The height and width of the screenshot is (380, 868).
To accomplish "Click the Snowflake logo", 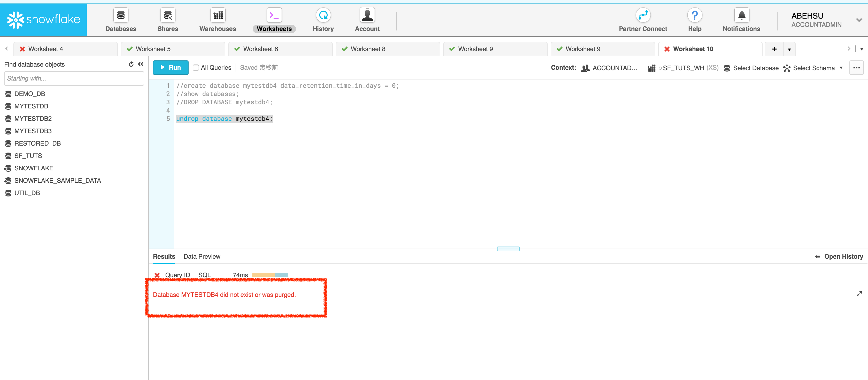I will tap(43, 20).
